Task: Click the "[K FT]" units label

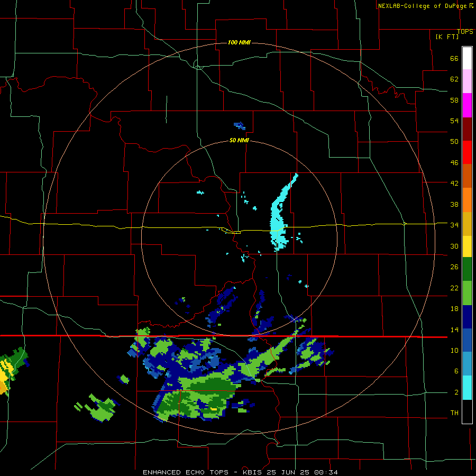Action: [x=447, y=36]
